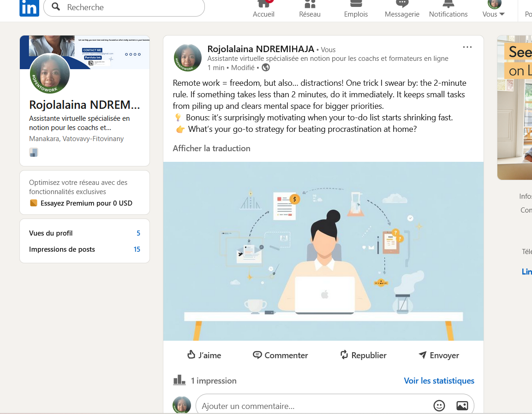The image size is (532, 414).
Task: Click Afficher la traduction
Action: pos(211,148)
